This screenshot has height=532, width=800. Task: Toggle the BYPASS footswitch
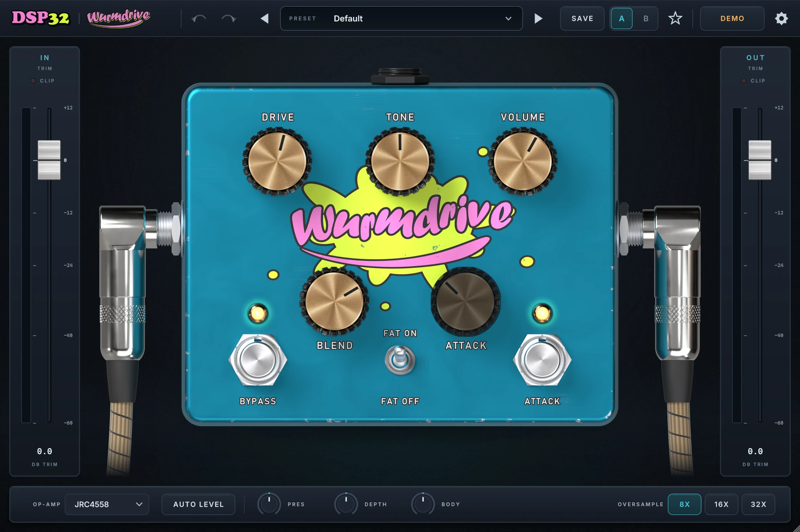tap(258, 360)
